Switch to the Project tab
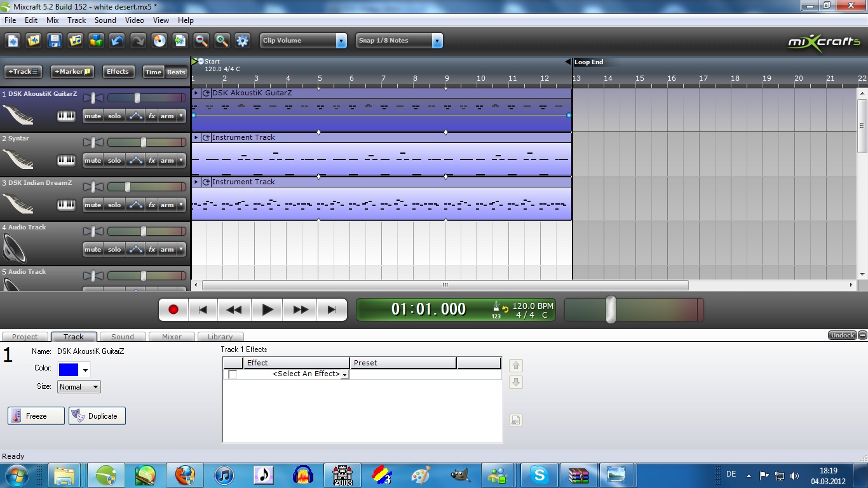This screenshot has width=868, height=488. pos(25,337)
